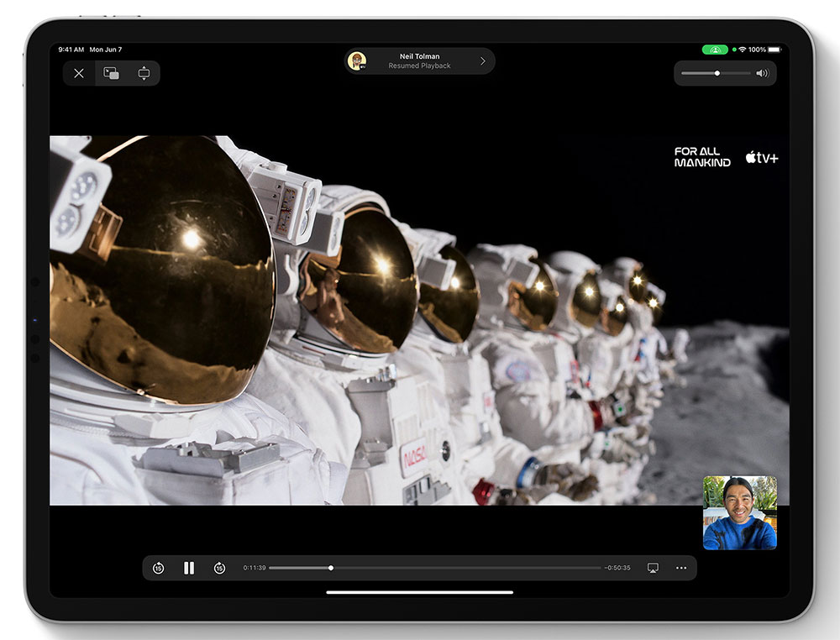
Task: Click remaining time -0:50:35
Action: click(x=617, y=568)
